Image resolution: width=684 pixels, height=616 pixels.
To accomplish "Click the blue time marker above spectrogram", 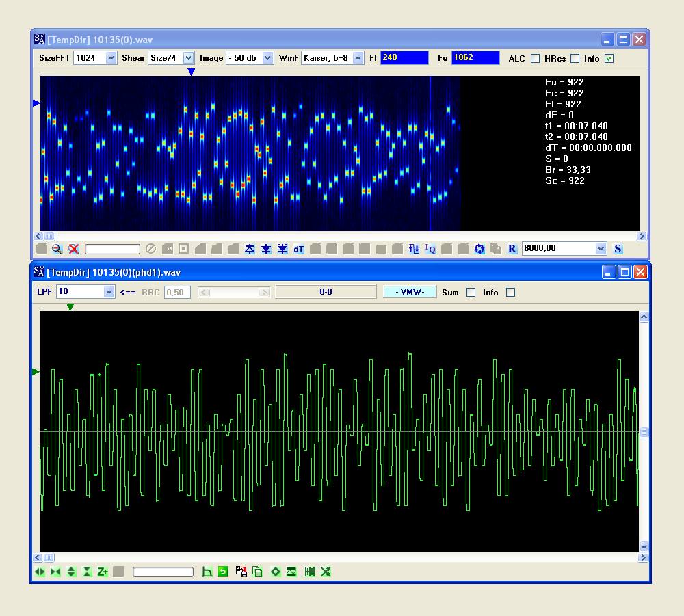I will click(x=191, y=72).
